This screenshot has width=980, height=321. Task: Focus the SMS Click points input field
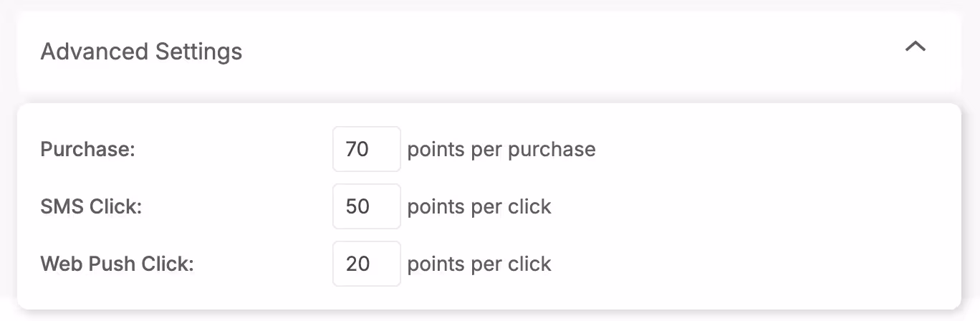(366, 206)
